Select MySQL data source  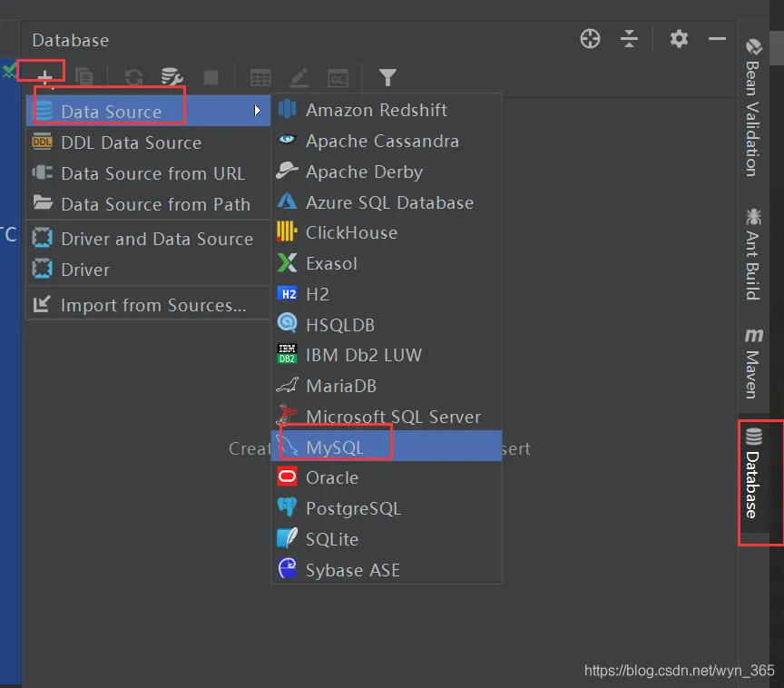coord(387,446)
